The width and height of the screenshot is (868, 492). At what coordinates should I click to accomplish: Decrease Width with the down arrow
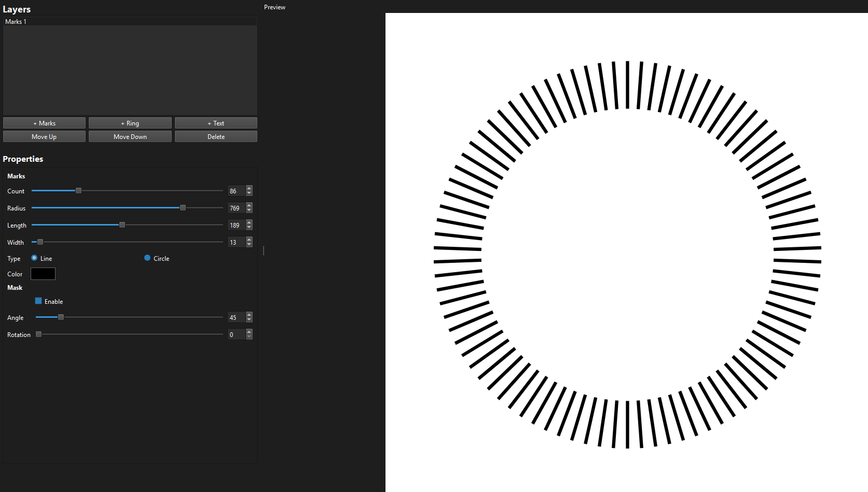tap(249, 245)
